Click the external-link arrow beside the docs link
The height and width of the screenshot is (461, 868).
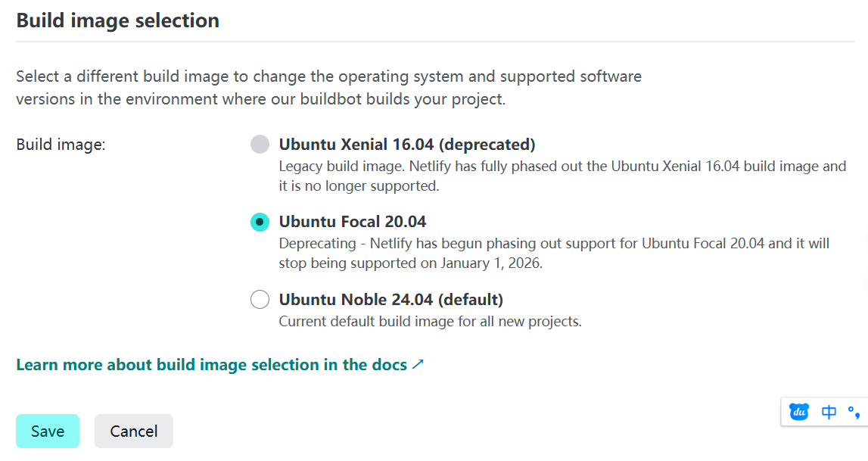[x=417, y=364]
